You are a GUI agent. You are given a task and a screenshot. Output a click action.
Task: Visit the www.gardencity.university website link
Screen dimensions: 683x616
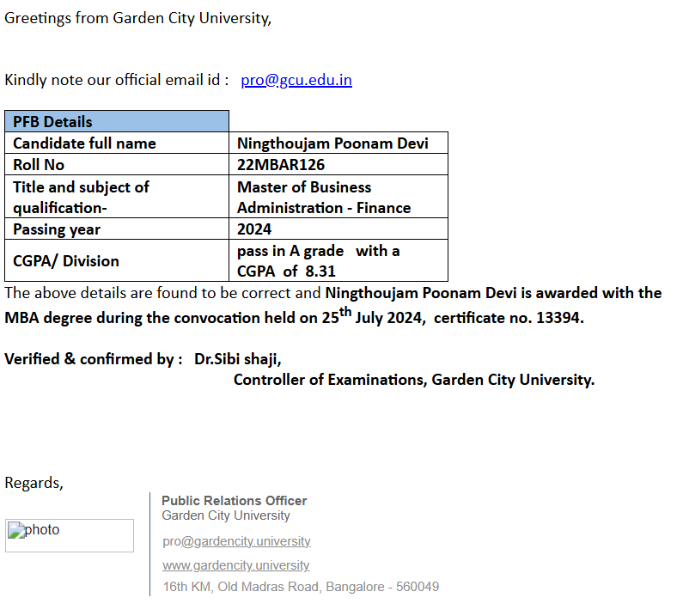(x=235, y=565)
